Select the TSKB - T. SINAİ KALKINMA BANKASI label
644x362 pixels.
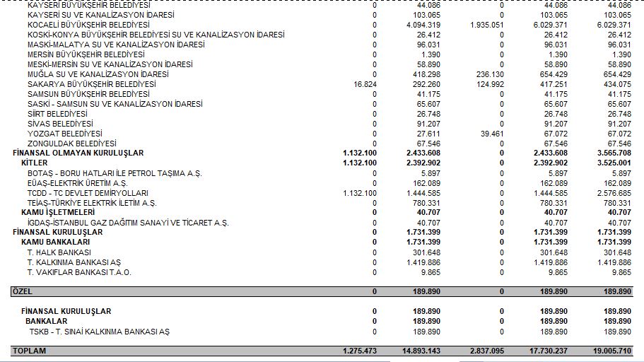point(99,332)
